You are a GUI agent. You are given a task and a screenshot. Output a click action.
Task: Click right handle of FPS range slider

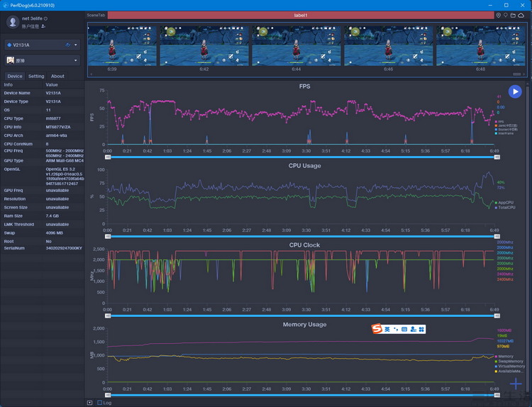(497, 157)
